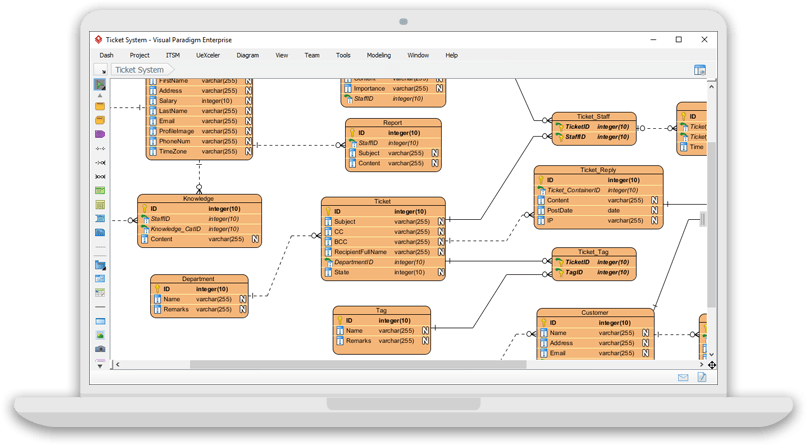Select the Ticket_Reply entity header
Viewport: 807px width, 445px height.
click(x=598, y=170)
